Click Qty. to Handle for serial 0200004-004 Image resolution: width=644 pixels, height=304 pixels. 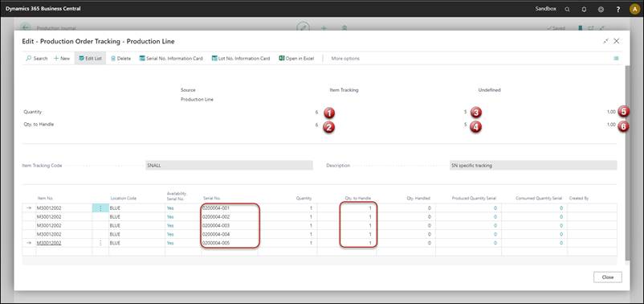point(347,234)
